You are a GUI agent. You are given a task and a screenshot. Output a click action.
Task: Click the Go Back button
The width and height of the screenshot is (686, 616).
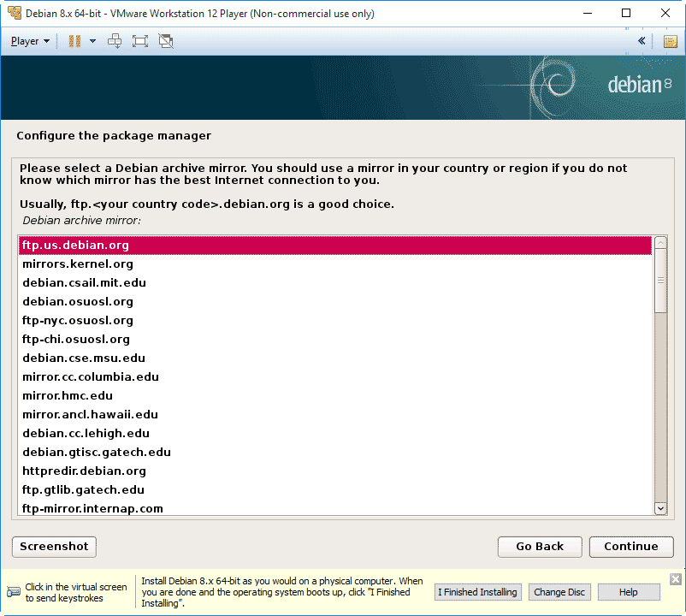point(540,547)
